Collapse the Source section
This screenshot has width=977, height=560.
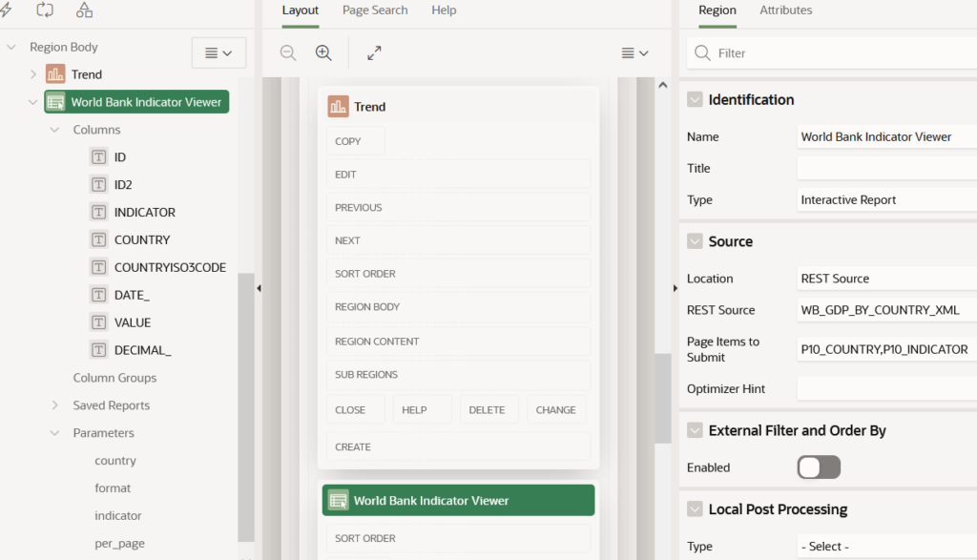coord(695,241)
